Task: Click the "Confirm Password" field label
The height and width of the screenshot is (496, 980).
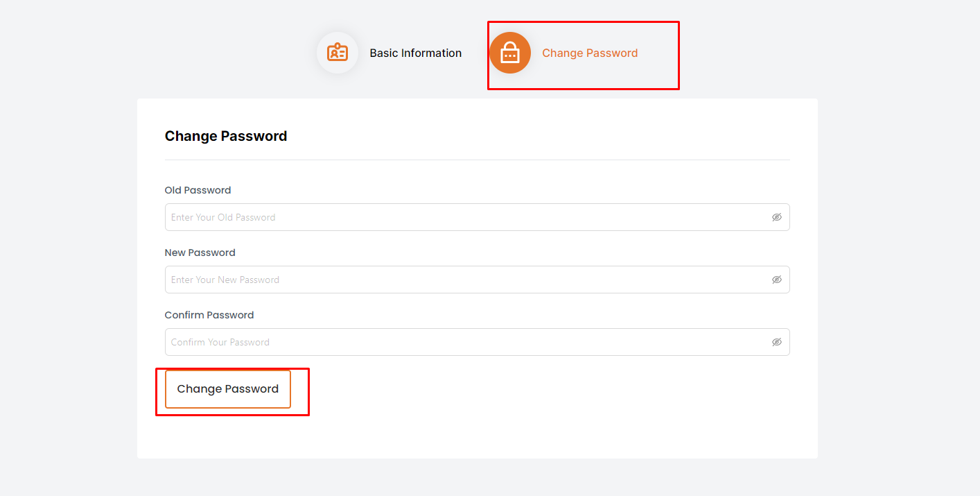Action: (209, 315)
